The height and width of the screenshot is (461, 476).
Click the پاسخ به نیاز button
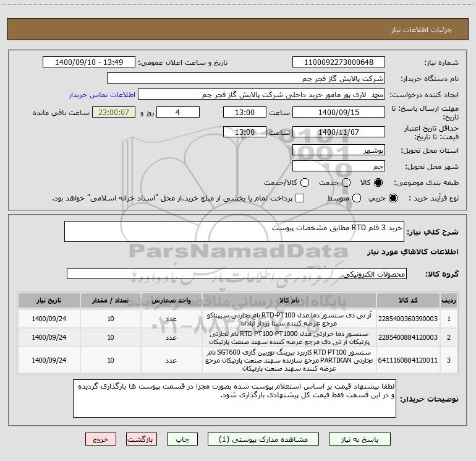point(360,439)
